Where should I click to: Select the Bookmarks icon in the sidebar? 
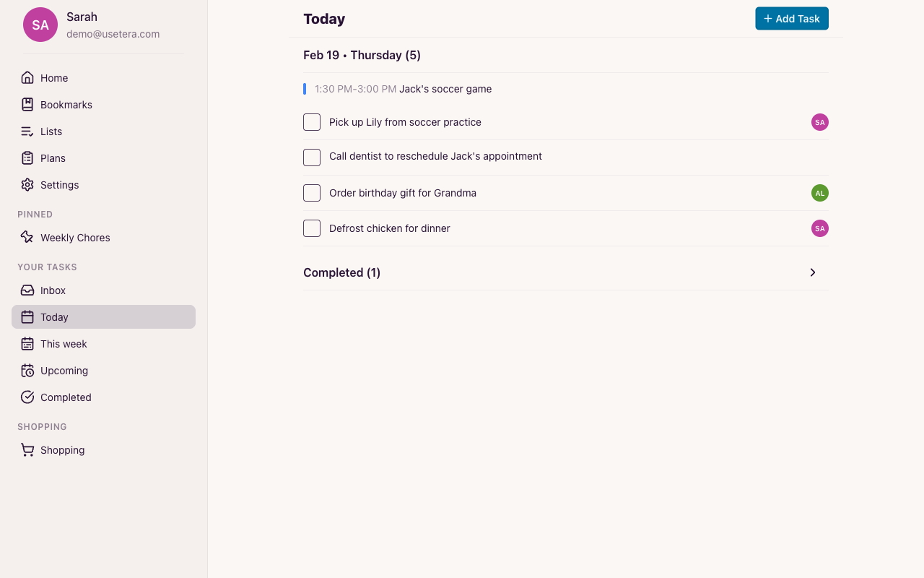coord(27,104)
